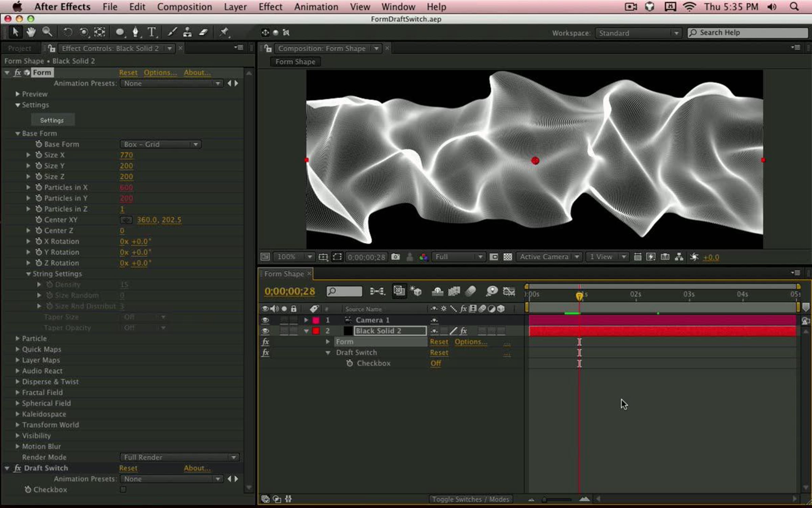Screen dimensions: 812x508
Task: Collapse the String Settings group
Action: [28, 274]
